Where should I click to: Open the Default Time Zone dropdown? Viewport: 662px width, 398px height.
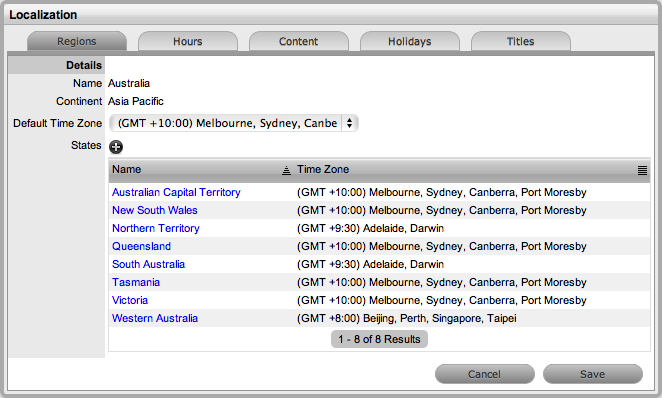pyautogui.click(x=233, y=123)
